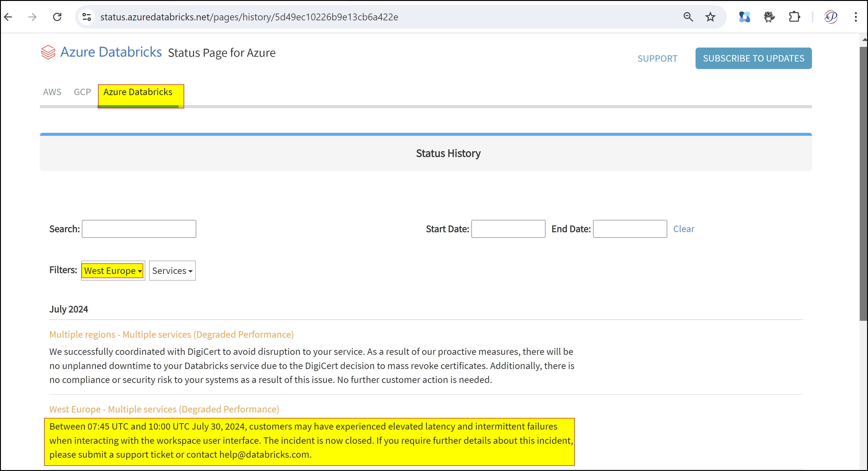The width and height of the screenshot is (868, 471).
Task: Open the gray gear-shaped extension icon
Action: point(769,17)
